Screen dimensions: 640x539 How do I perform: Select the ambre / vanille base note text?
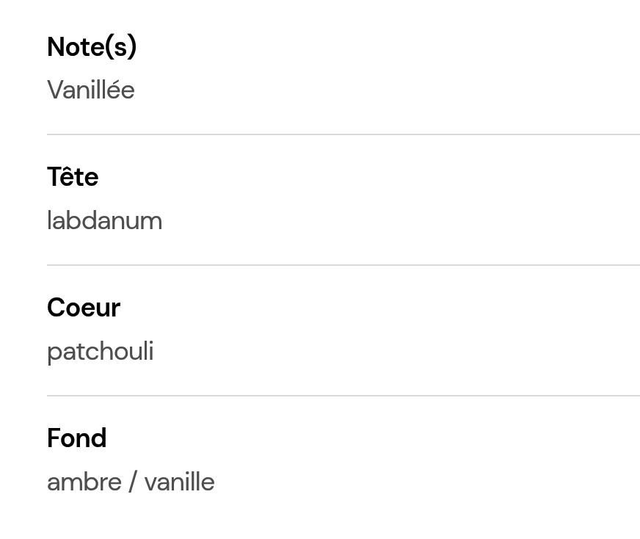click(131, 482)
